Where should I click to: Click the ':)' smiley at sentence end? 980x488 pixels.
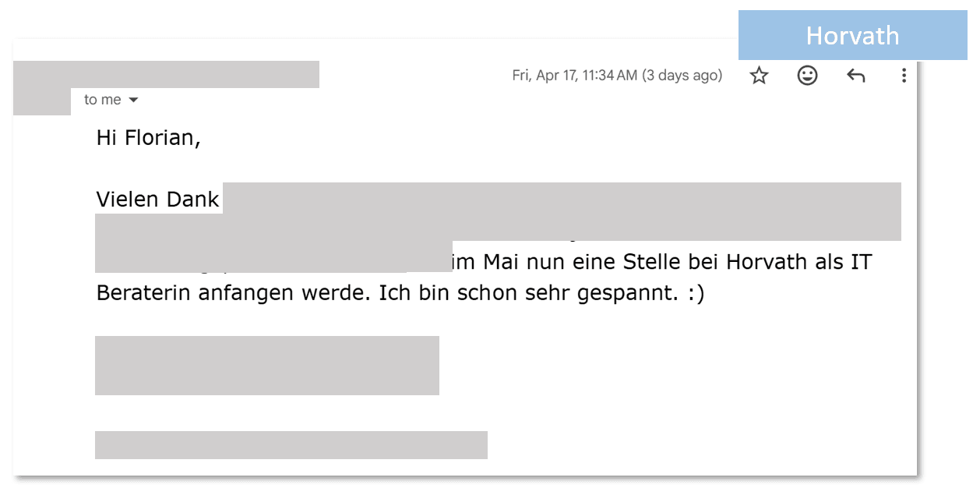point(696,294)
